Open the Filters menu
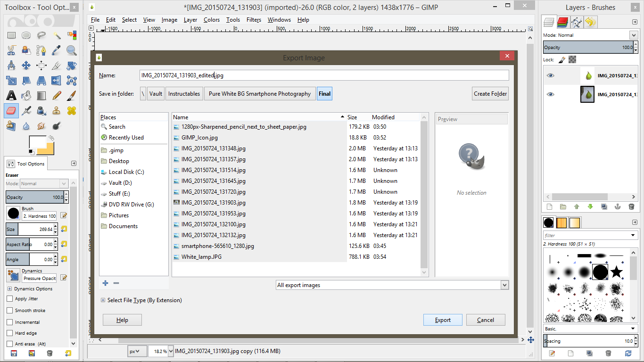Viewport: 644px width, 362px height. click(254, 20)
